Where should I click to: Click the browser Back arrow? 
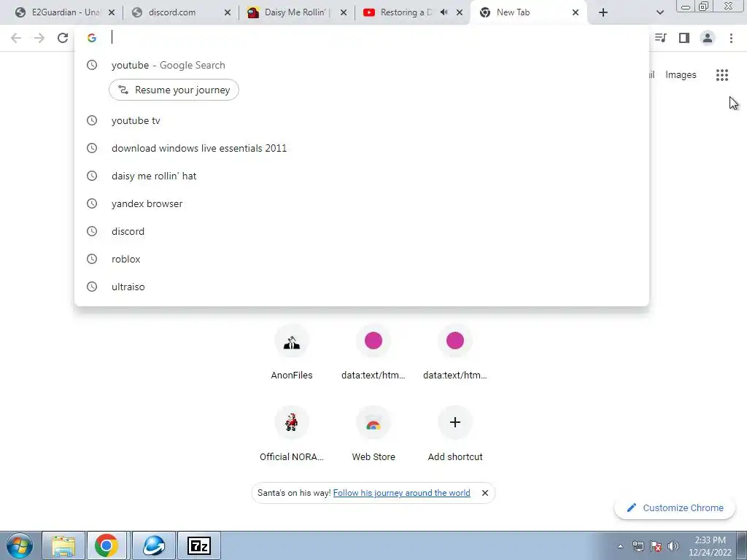[16, 38]
